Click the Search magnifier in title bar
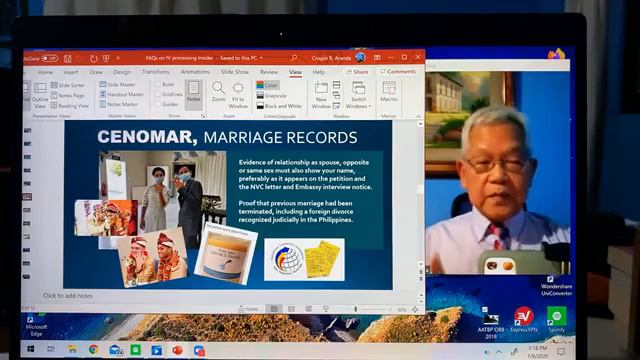This screenshot has height=360, width=640. [294, 58]
